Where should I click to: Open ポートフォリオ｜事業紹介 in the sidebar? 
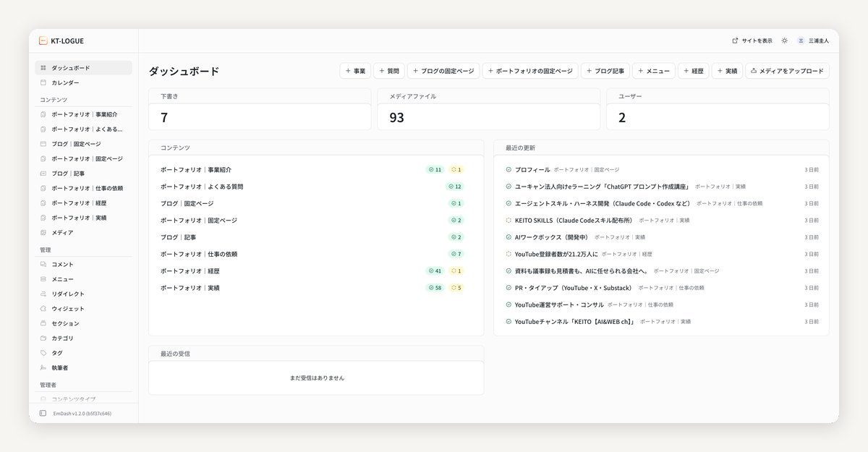click(83, 115)
